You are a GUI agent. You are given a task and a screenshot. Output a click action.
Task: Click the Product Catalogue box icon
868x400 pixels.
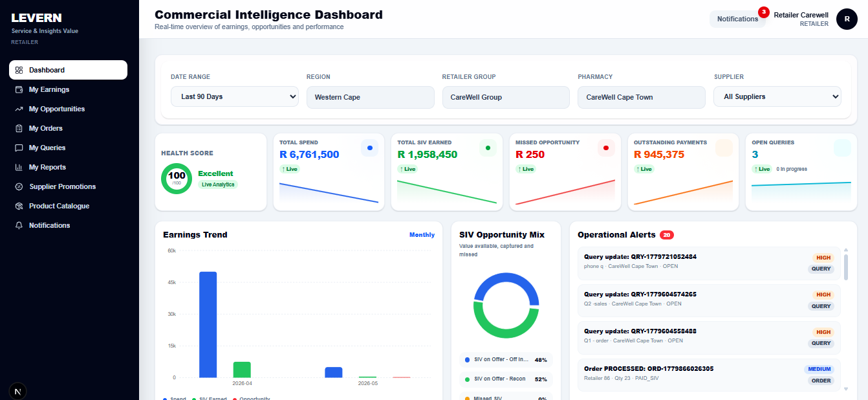[x=19, y=206]
